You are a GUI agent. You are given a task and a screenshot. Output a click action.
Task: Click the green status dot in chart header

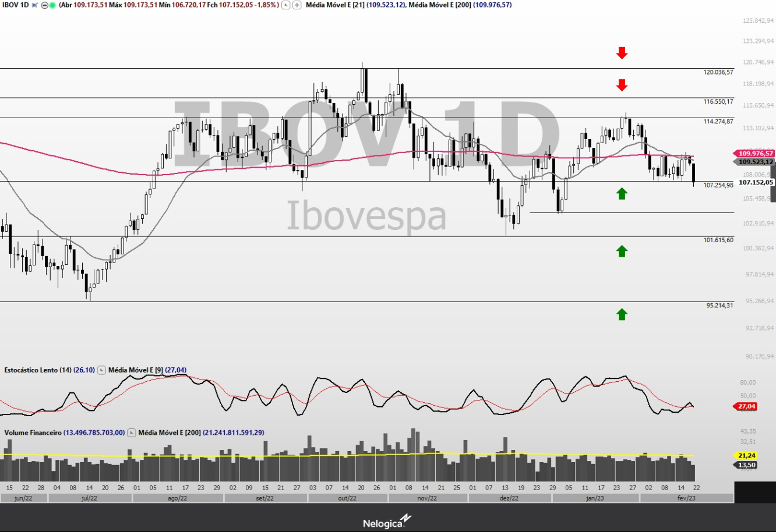coord(52,5)
